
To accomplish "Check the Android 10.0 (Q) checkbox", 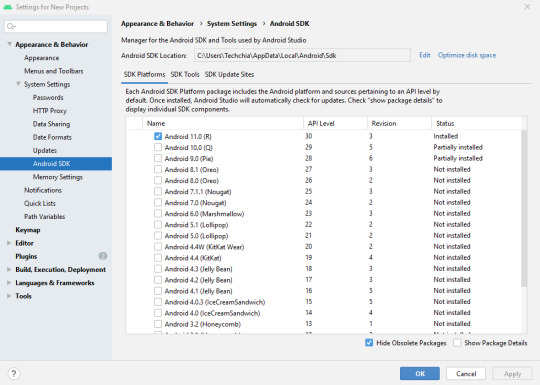I will tap(158, 147).
